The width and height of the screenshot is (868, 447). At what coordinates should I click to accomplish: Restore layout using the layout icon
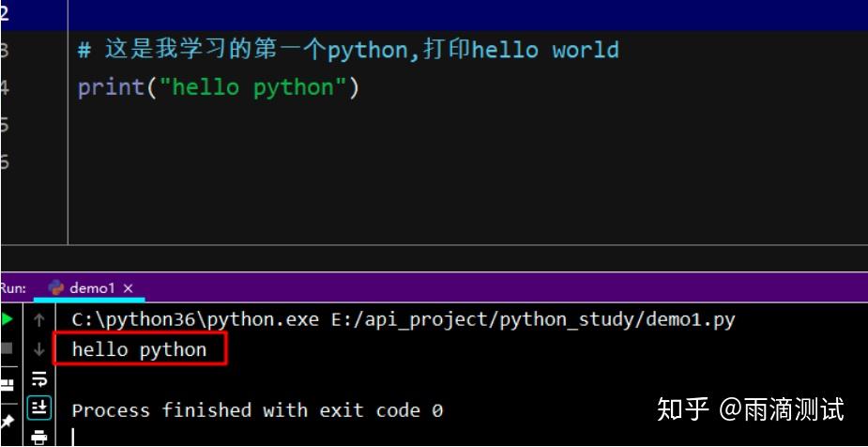coord(7,384)
